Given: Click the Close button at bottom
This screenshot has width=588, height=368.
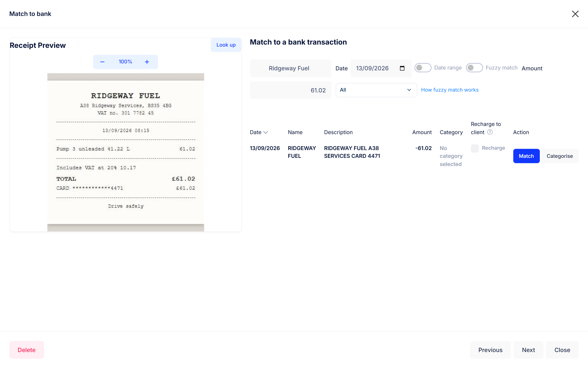Looking at the screenshot, I should pos(562,350).
